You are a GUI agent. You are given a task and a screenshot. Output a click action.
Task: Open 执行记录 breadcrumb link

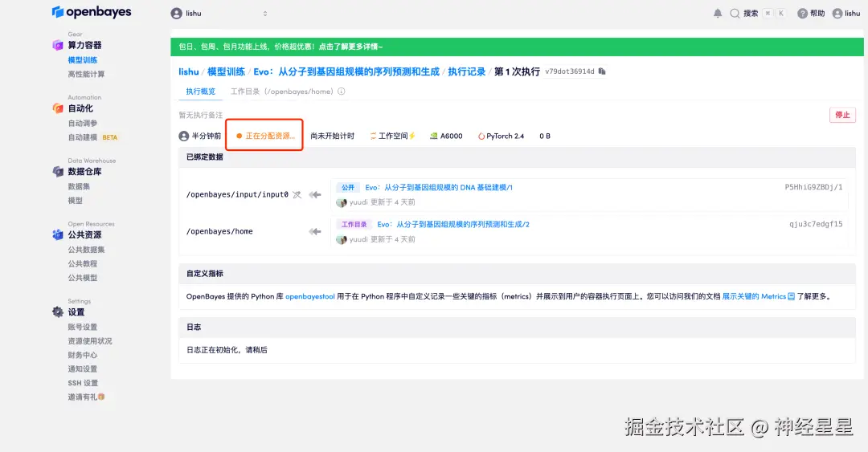click(x=466, y=72)
